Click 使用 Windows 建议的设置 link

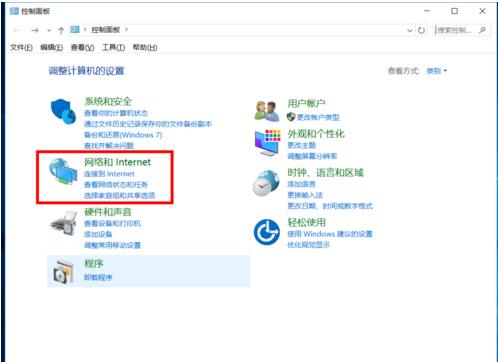(x=330, y=234)
